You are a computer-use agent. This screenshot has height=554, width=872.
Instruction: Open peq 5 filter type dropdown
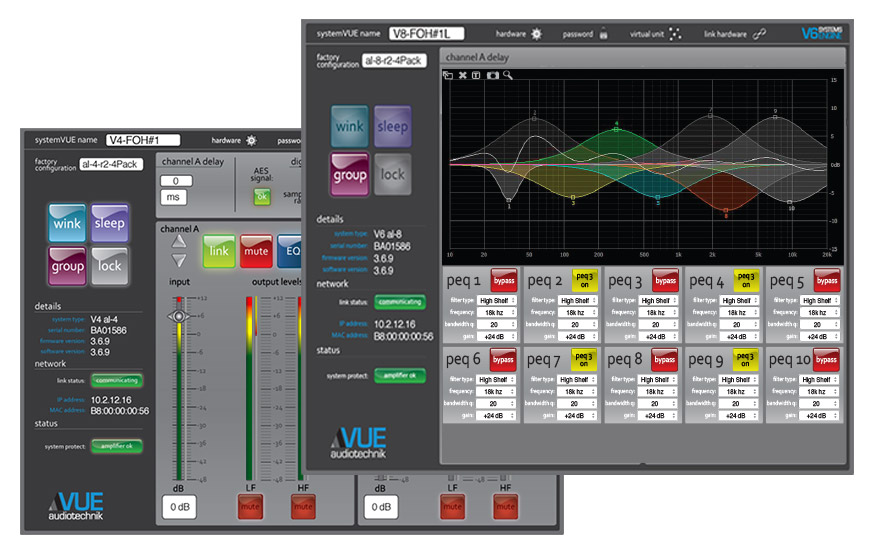point(820,300)
